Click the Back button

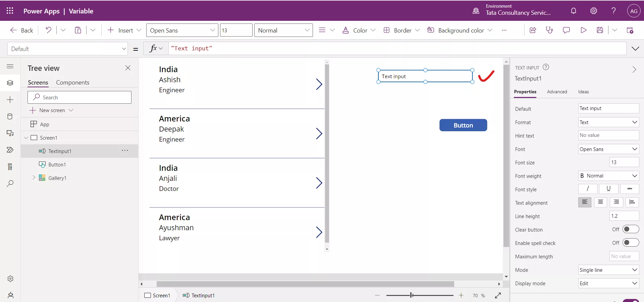click(x=21, y=30)
